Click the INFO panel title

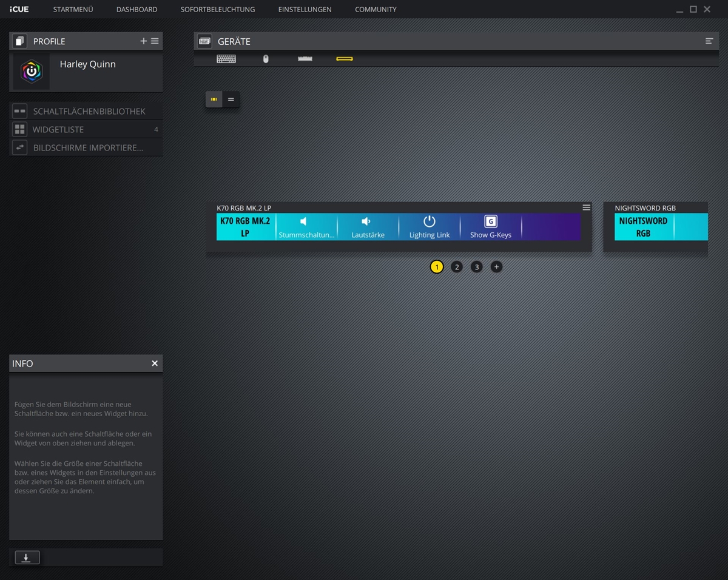pos(22,363)
